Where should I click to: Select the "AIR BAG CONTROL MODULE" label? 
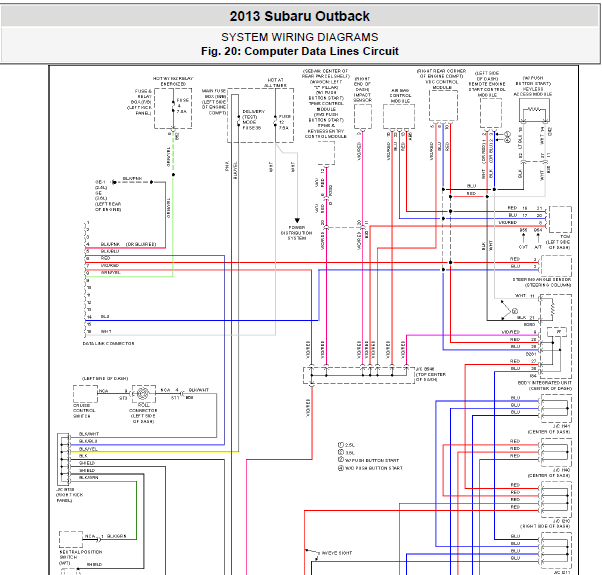[x=400, y=96]
